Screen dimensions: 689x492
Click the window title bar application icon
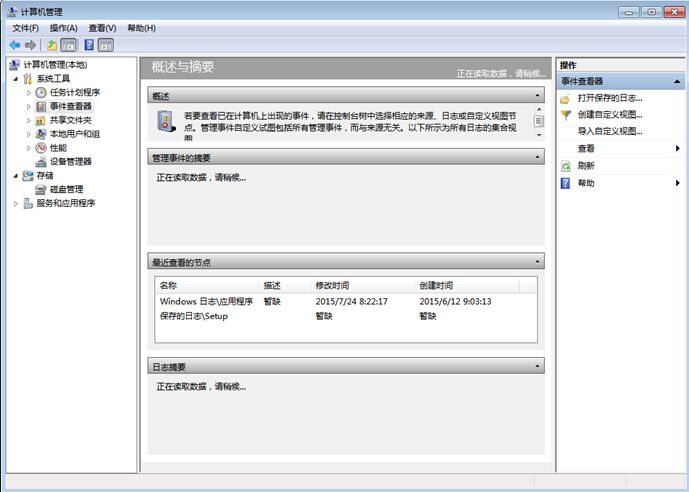click(x=12, y=11)
